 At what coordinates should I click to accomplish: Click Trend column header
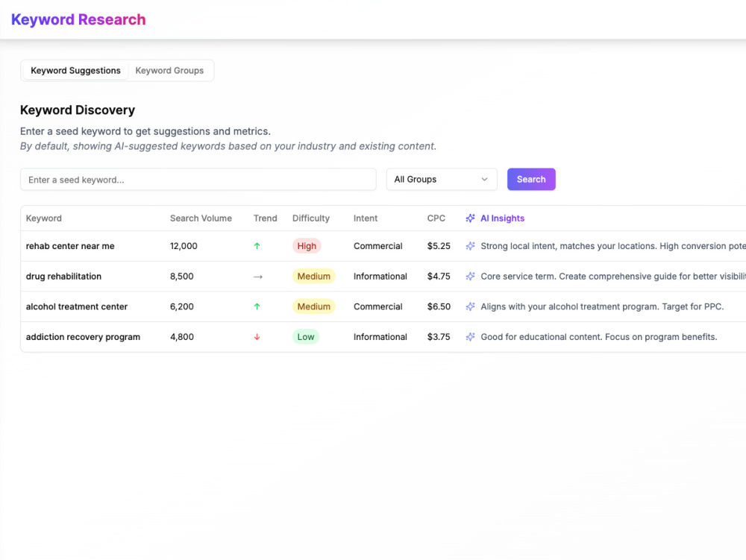click(x=265, y=218)
